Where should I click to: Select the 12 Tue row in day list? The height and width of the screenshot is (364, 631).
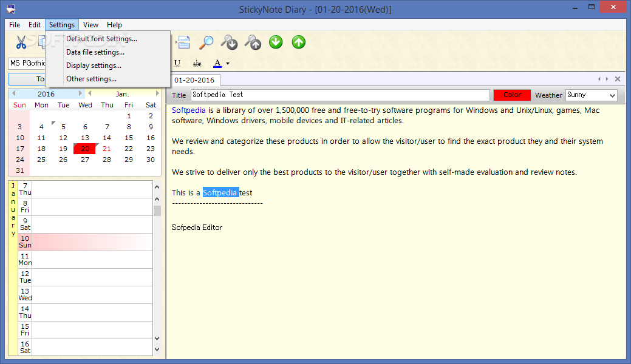[85, 277]
